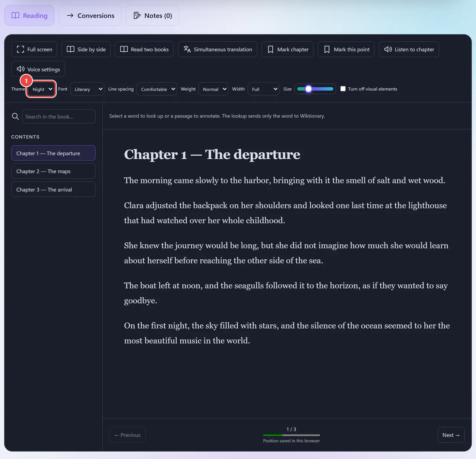Expand the Line spacing dropdown
The image size is (476, 459).
(157, 89)
